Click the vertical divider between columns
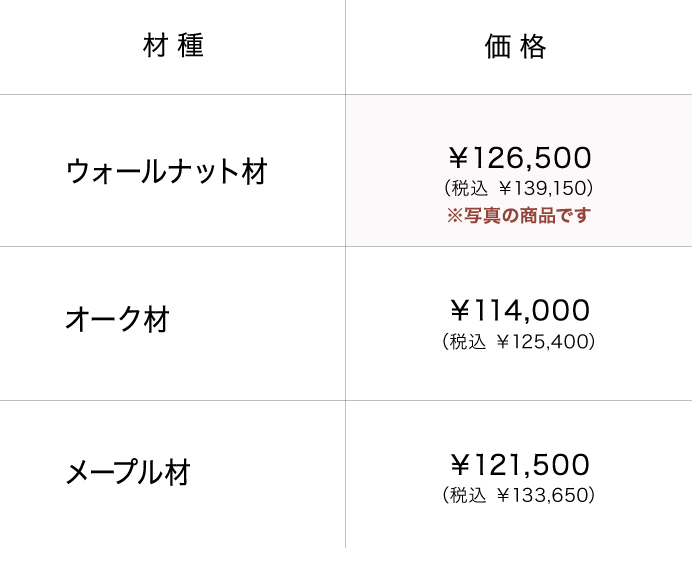The height and width of the screenshot is (570, 692). point(346,320)
